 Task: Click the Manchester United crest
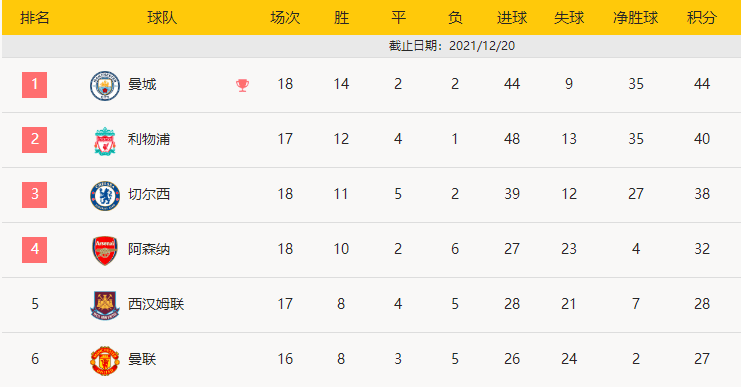(105, 361)
